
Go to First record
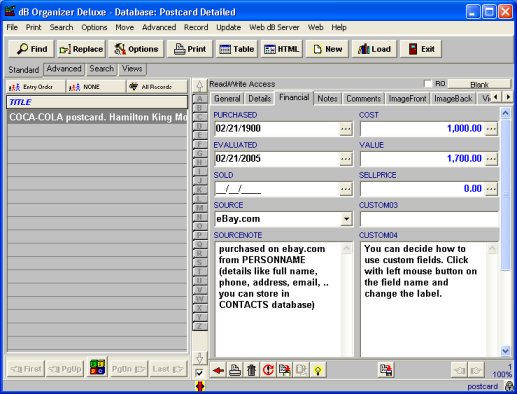(x=26, y=369)
